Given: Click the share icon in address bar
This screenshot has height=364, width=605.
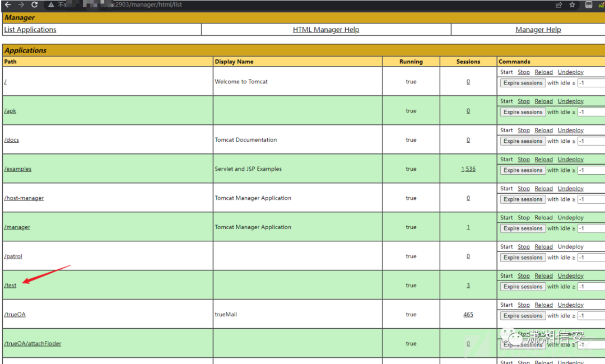Looking at the screenshot, I should coord(559,4).
